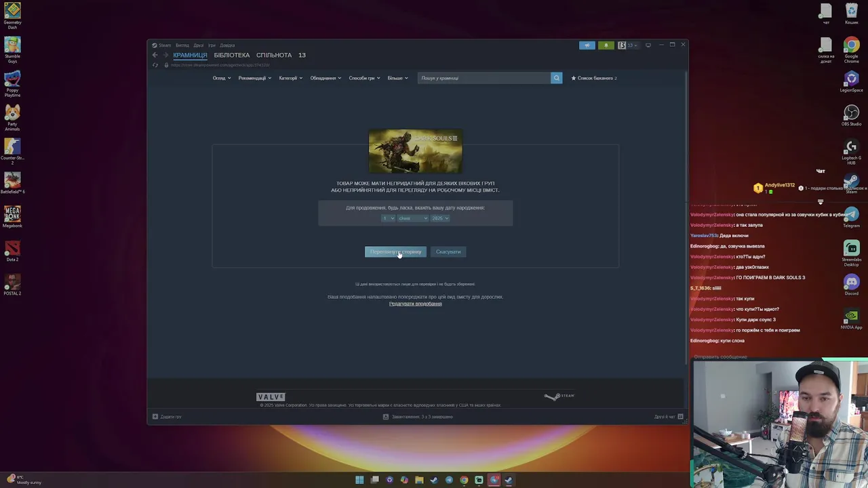Open Steam notifications bell button

pos(606,45)
